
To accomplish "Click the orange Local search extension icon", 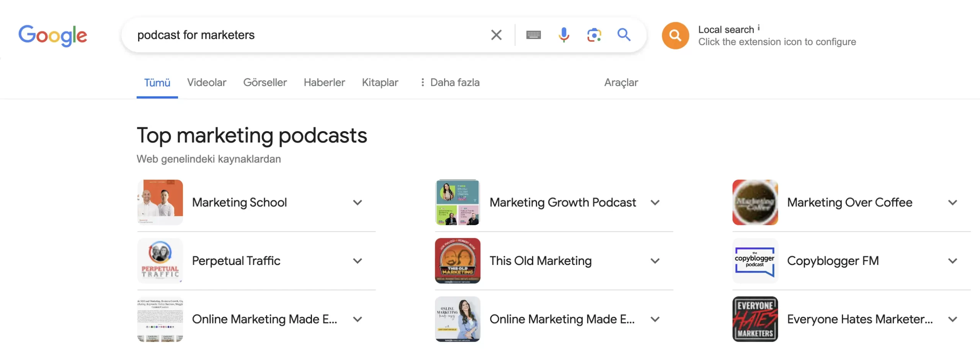I will (x=675, y=36).
